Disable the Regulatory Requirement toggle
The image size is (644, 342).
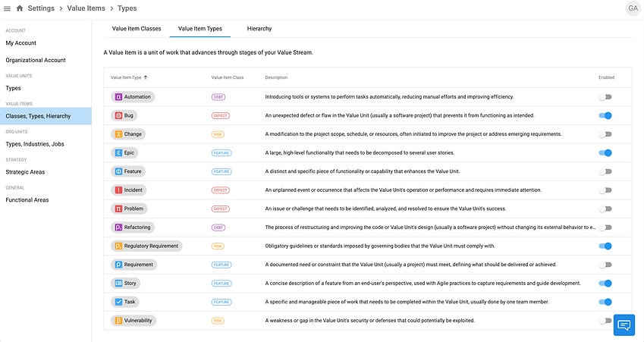tap(605, 246)
